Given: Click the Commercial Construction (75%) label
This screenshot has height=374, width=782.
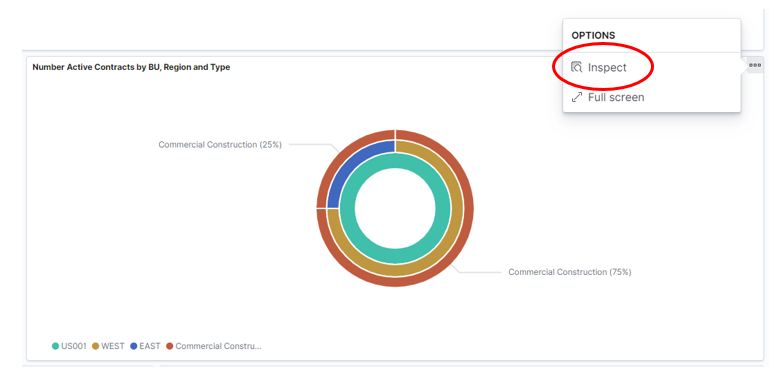Looking at the screenshot, I should point(570,272).
